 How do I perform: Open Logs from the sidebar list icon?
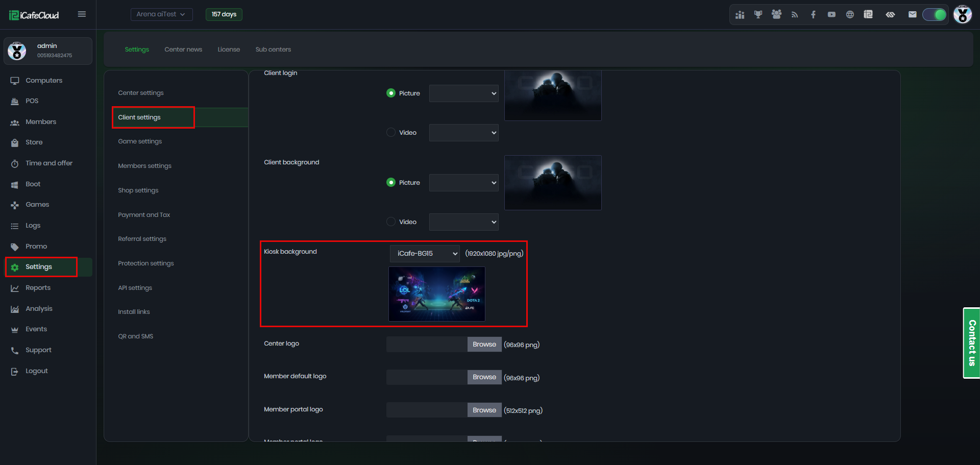tap(15, 226)
